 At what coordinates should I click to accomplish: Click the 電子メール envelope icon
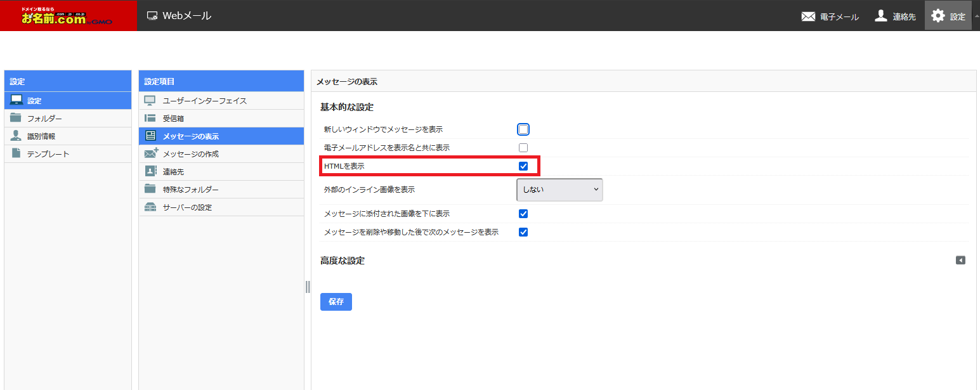(808, 16)
